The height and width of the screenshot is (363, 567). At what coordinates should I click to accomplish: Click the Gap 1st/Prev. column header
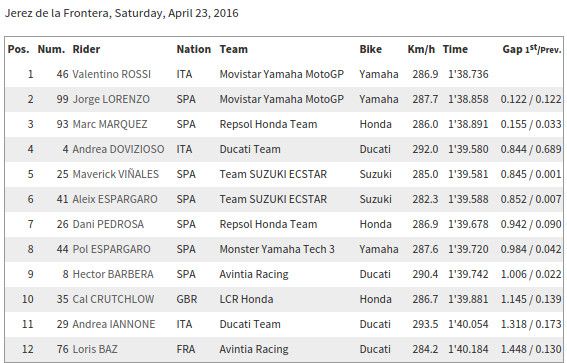coord(532,50)
